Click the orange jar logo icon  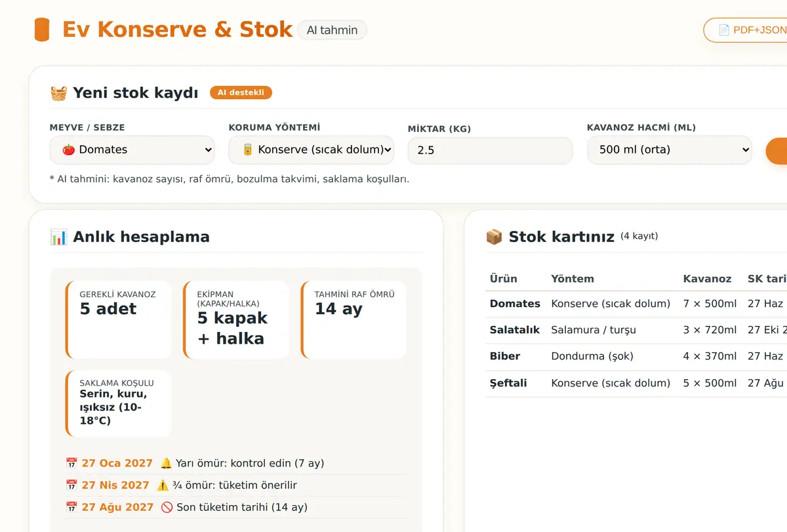tap(41, 30)
